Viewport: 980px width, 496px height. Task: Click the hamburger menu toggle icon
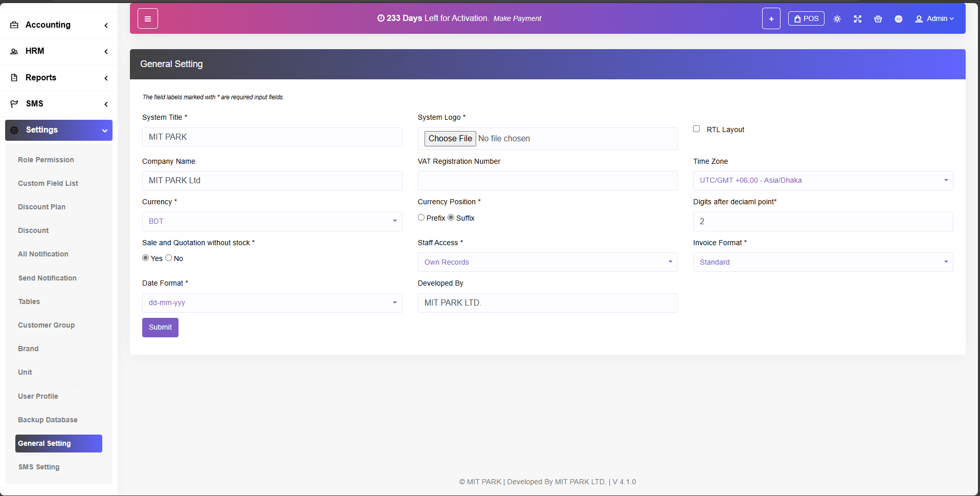point(147,19)
